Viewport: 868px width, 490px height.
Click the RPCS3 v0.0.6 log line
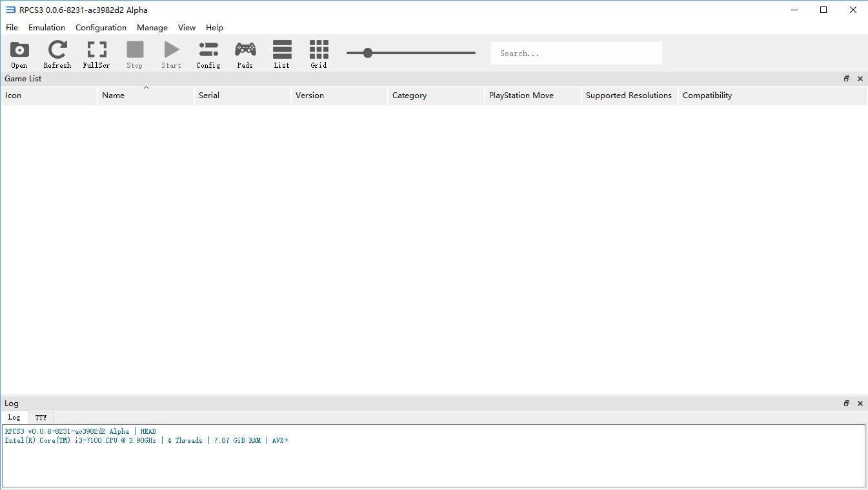80,431
